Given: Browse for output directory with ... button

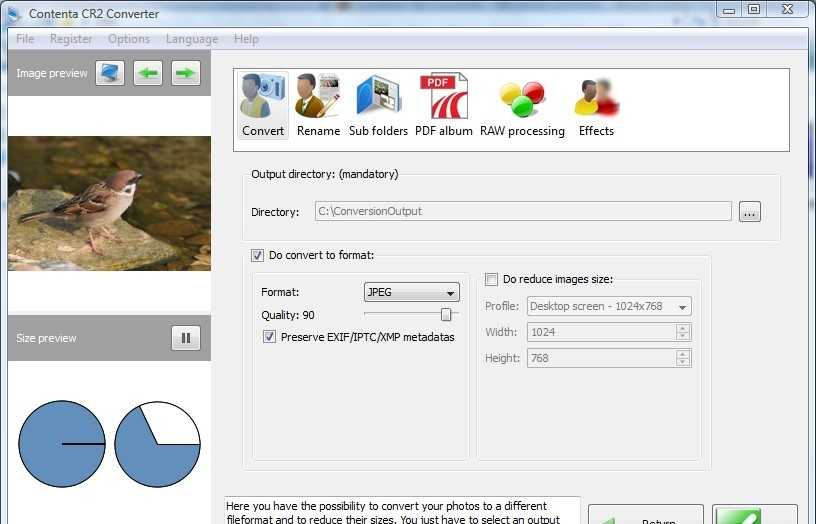Looking at the screenshot, I should pos(749,212).
